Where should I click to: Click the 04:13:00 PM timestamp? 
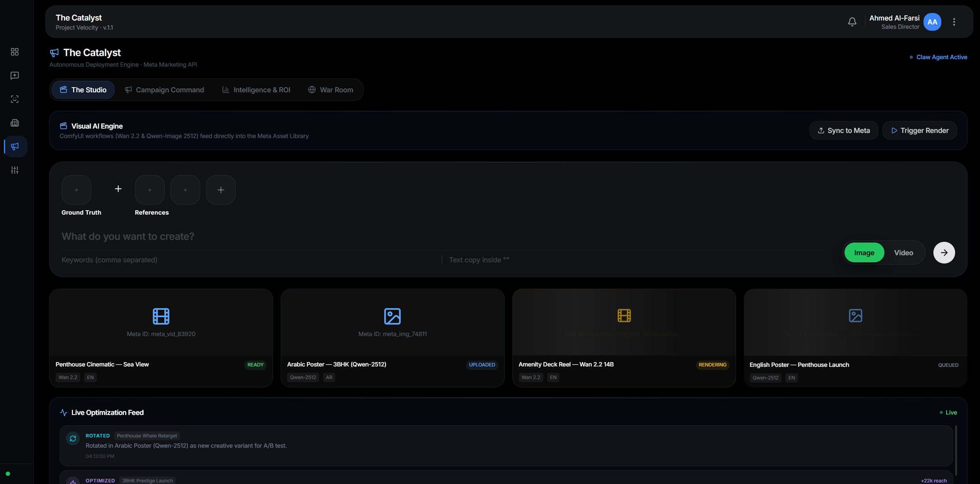pos(100,456)
